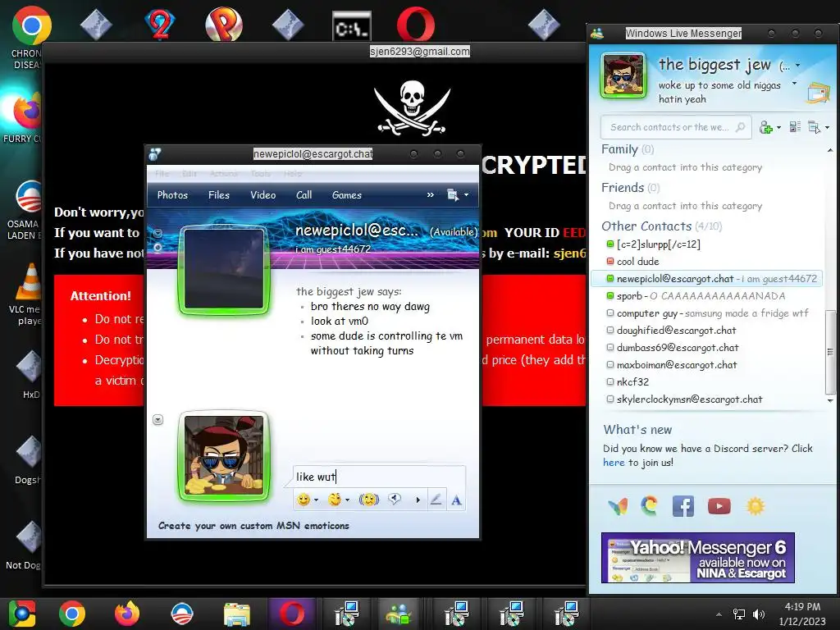Click the volume speaker icon in system tray

pos(759,614)
